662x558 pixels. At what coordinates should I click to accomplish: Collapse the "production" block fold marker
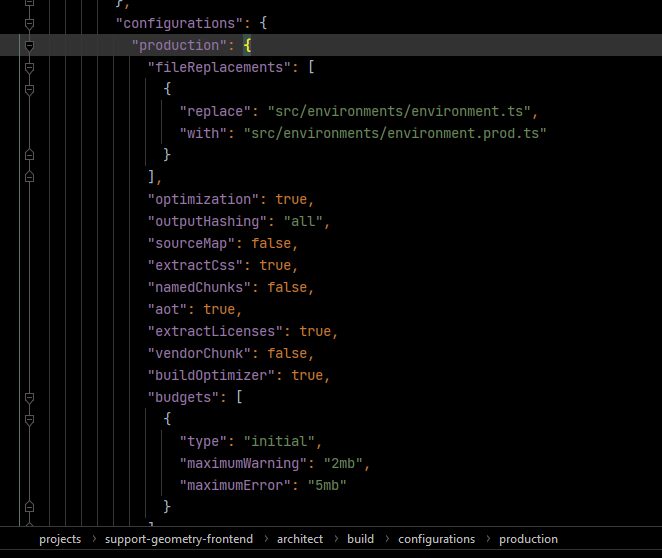coord(29,46)
